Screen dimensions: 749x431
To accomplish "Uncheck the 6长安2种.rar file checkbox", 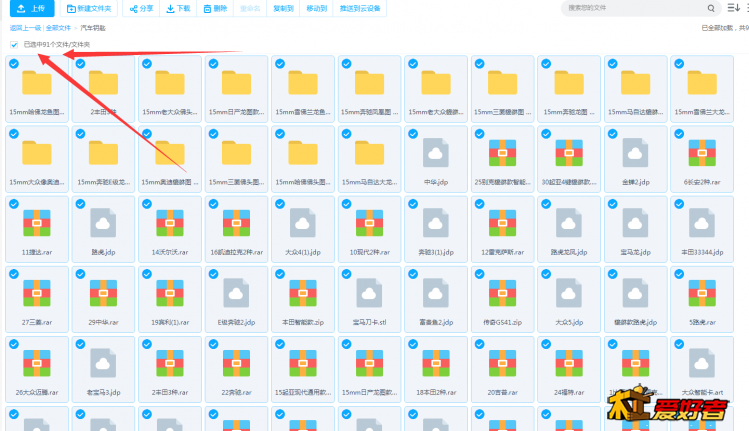I will coord(679,134).
